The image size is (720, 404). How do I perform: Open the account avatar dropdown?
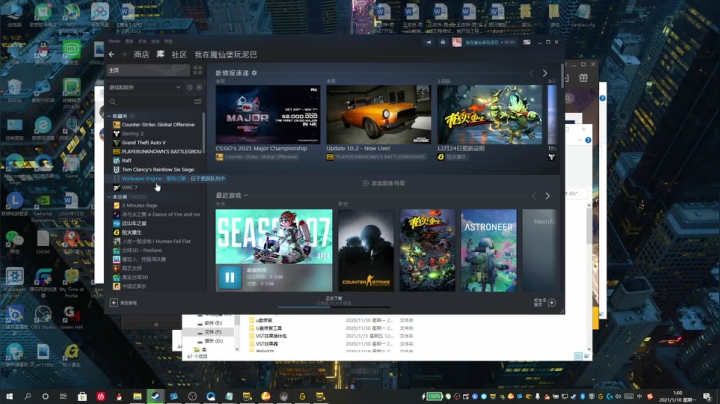tap(484, 42)
